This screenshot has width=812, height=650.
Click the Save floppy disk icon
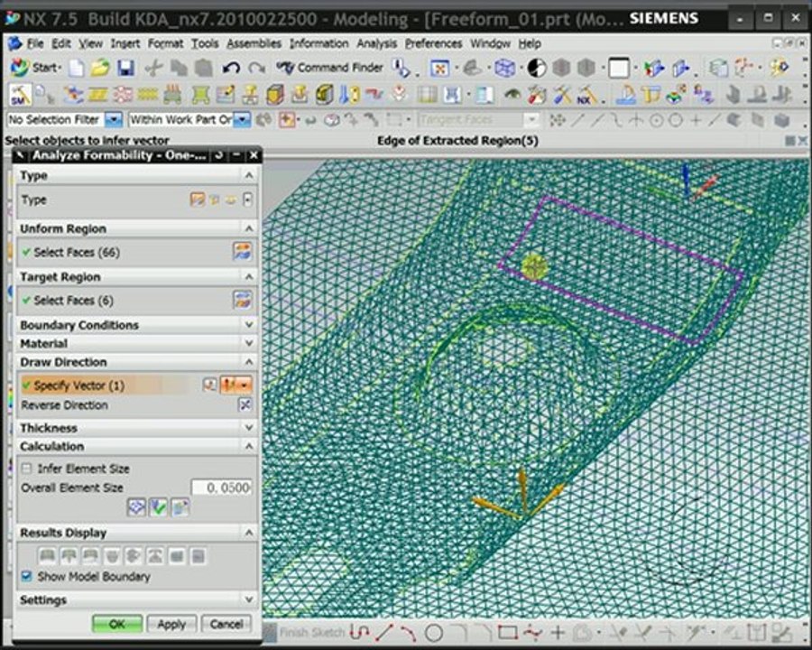[x=125, y=68]
